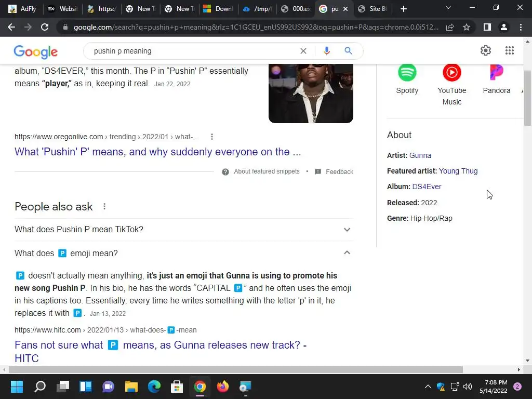Open Windows Start menu
The image size is (532, 399).
pos(17,387)
